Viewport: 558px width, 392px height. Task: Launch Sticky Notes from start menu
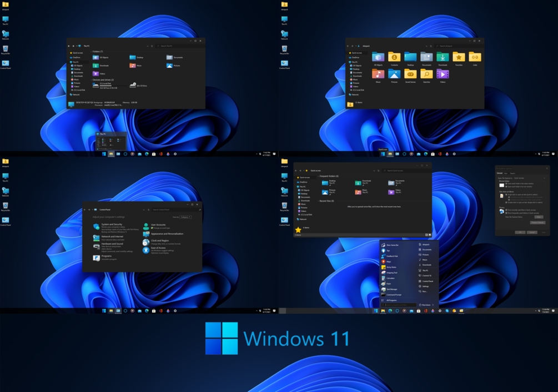pyautogui.click(x=389, y=267)
